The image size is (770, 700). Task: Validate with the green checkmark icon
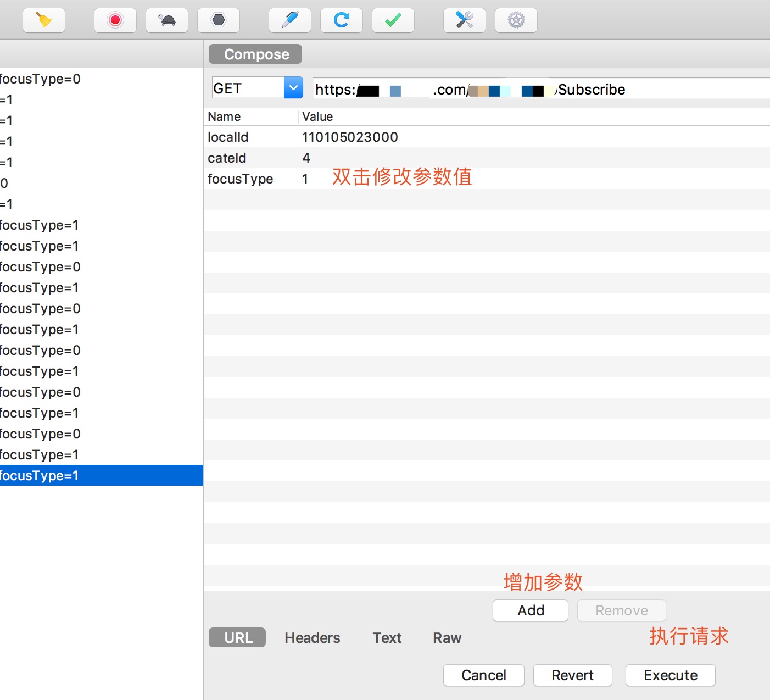pyautogui.click(x=393, y=20)
